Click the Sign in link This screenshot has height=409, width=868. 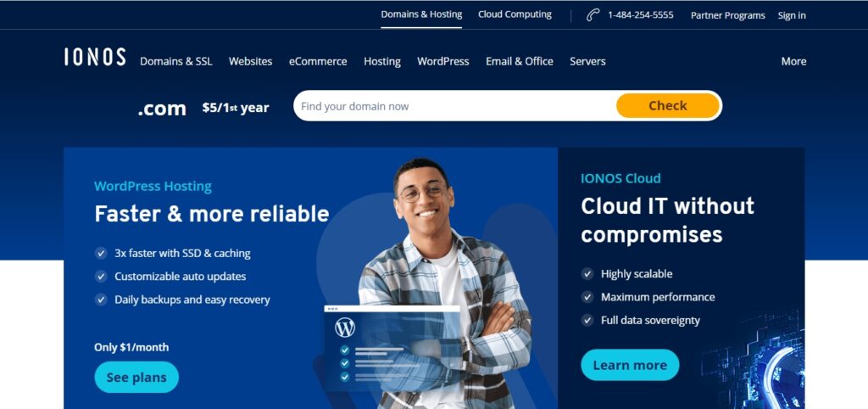[792, 15]
